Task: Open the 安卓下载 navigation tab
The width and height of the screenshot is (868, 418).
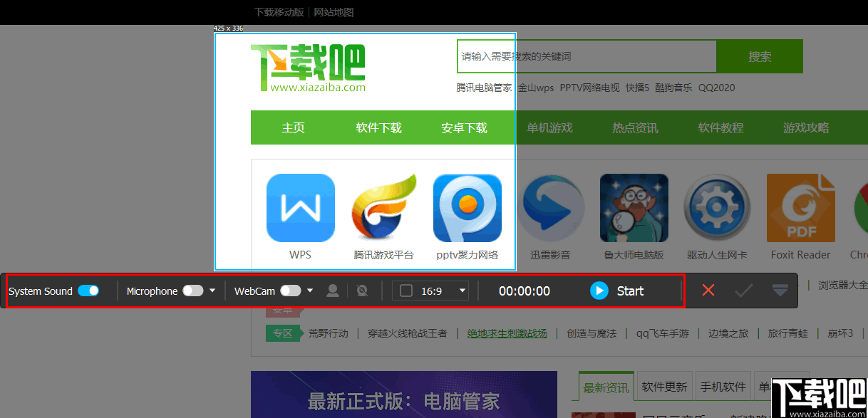Action: tap(464, 128)
